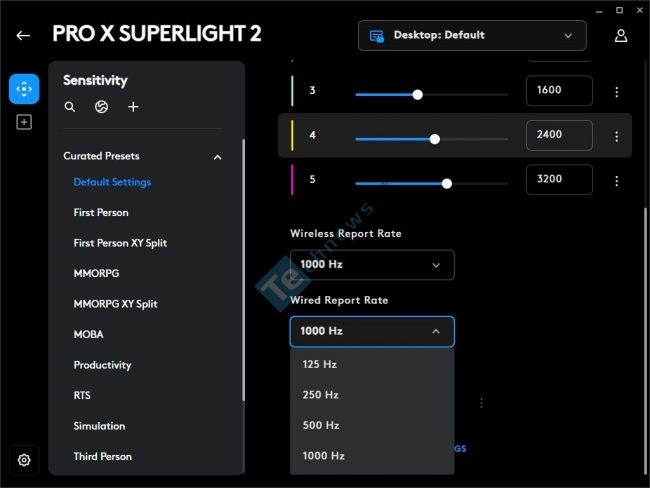Apply the Productivity preset

[x=102, y=365]
